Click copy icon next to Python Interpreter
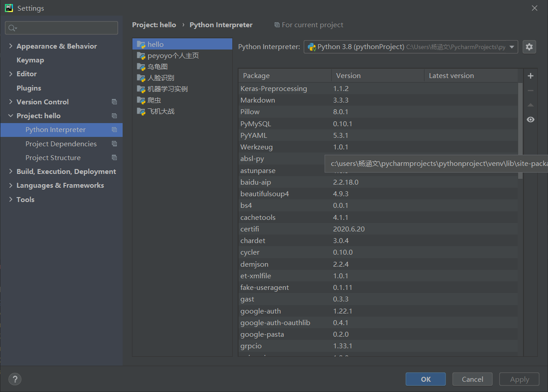Image resolution: width=548 pixels, height=392 pixels. (114, 129)
